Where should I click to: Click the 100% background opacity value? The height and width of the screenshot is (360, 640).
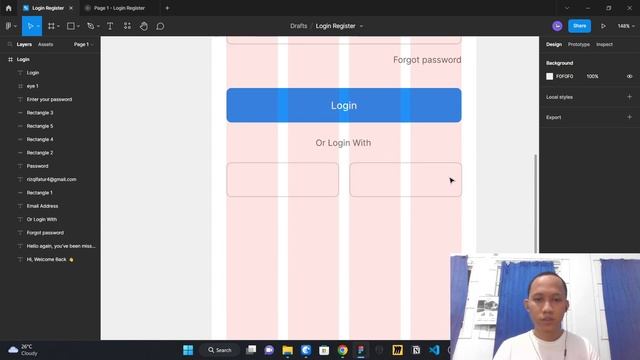[x=592, y=76]
